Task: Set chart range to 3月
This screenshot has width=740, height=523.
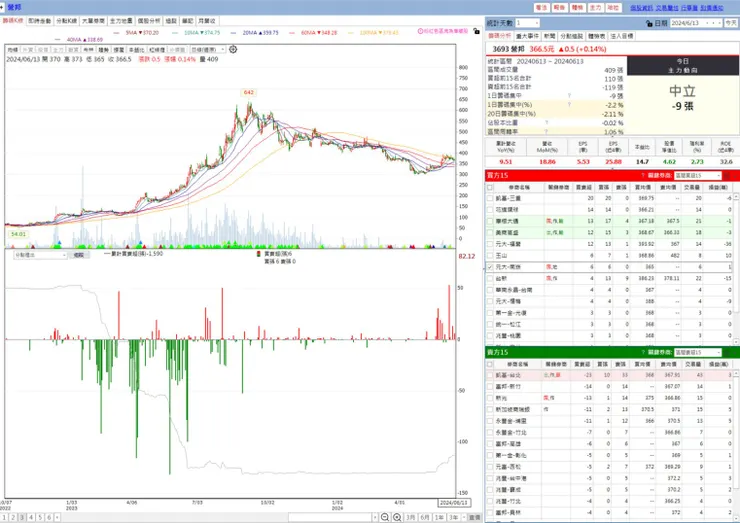Action: pos(411,518)
